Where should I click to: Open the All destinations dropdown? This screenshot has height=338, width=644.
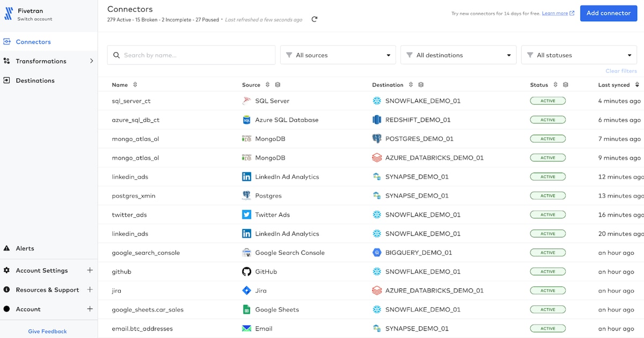(458, 55)
